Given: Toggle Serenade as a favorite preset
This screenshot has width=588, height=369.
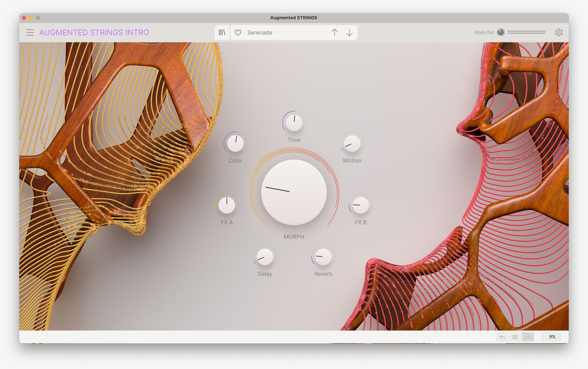Looking at the screenshot, I should pyautogui.click(x=238, y=32).
